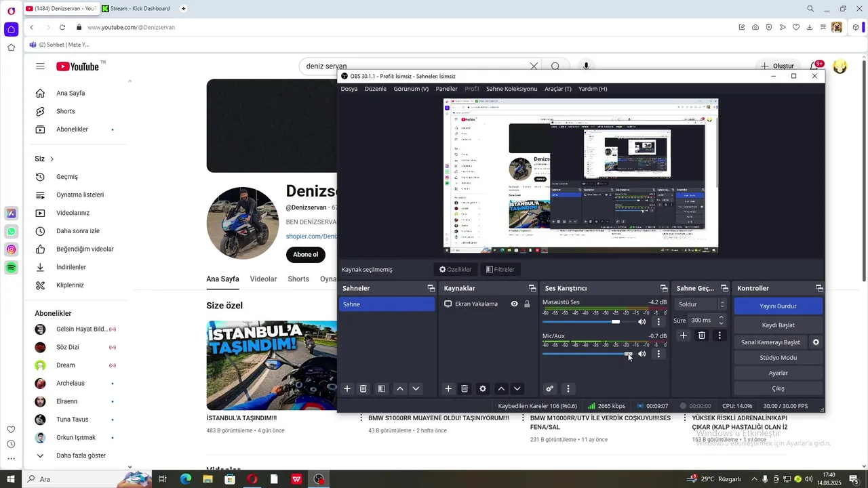This screenshot has width=868, height=488.
Task: Move scene down in Sahneler panel
Action: (x=416, y=389)
